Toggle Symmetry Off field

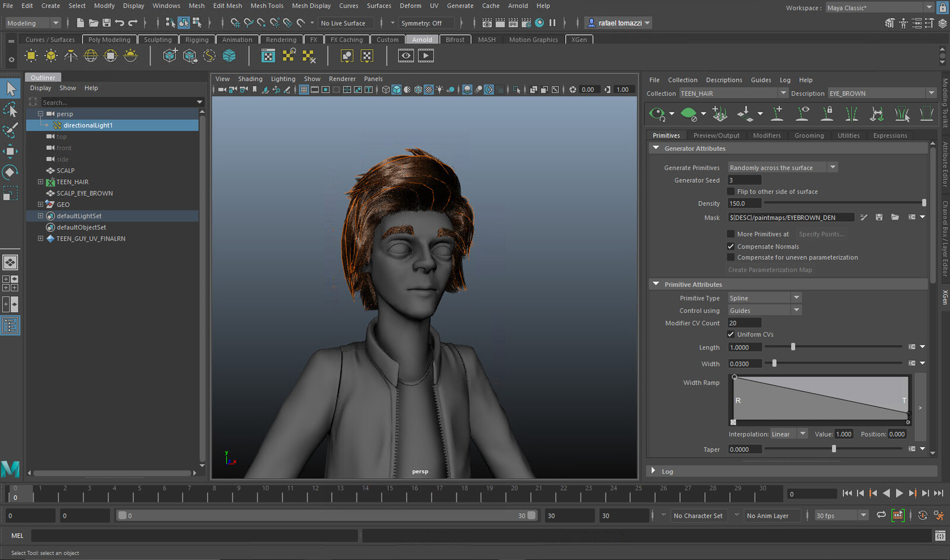pos(427,23)
